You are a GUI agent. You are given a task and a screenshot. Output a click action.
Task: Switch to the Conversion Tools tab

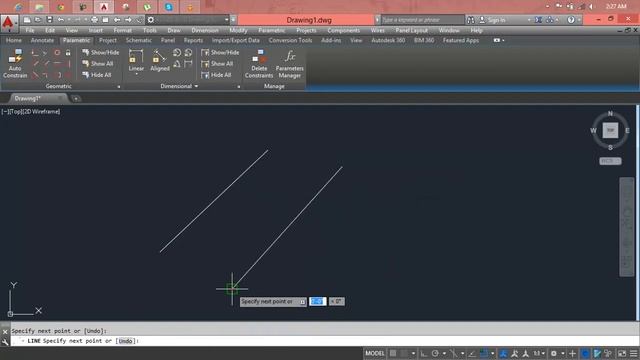pyautogui.click(x=290, y=40)
